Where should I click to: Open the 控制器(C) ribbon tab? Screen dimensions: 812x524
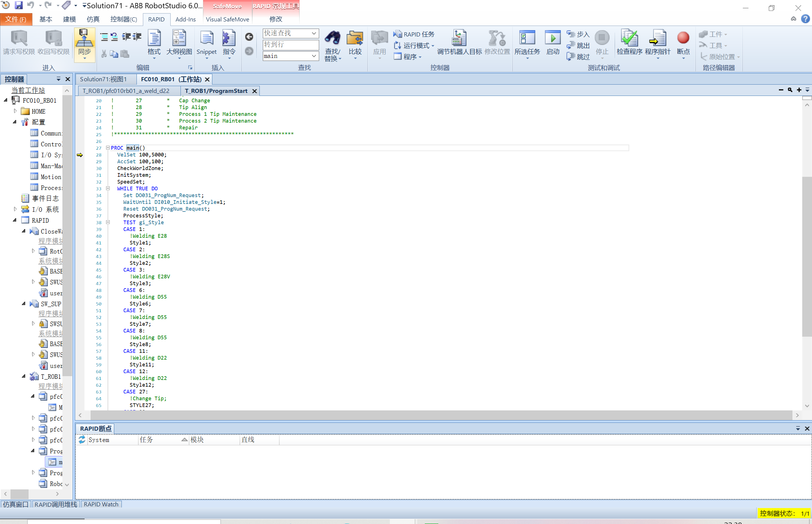123,19
